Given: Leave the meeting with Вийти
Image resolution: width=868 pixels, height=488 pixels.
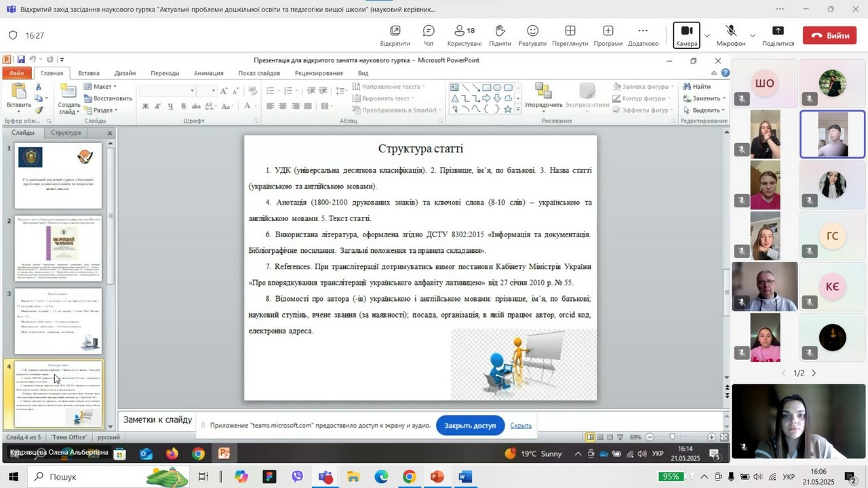Looking at the screenshot, I should tap(829, 35).
